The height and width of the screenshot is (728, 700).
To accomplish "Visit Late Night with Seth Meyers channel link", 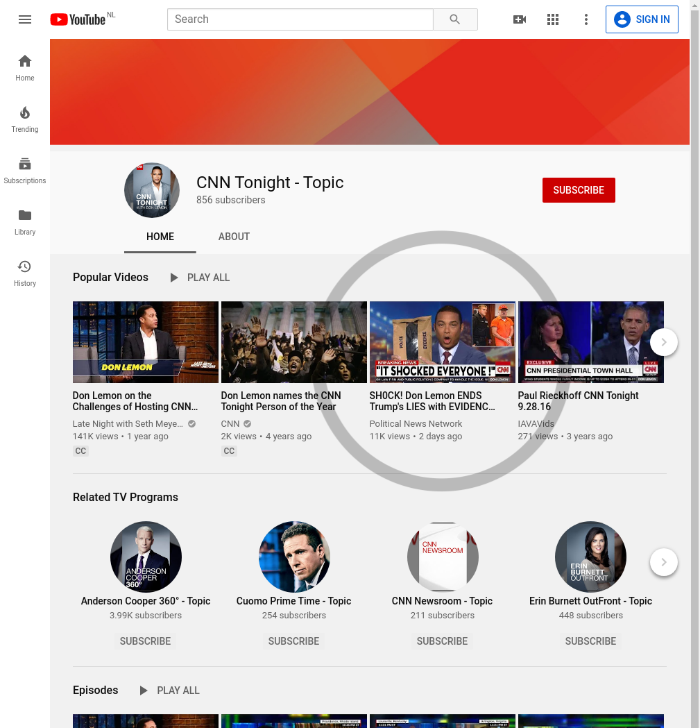I will click(128, 424).
